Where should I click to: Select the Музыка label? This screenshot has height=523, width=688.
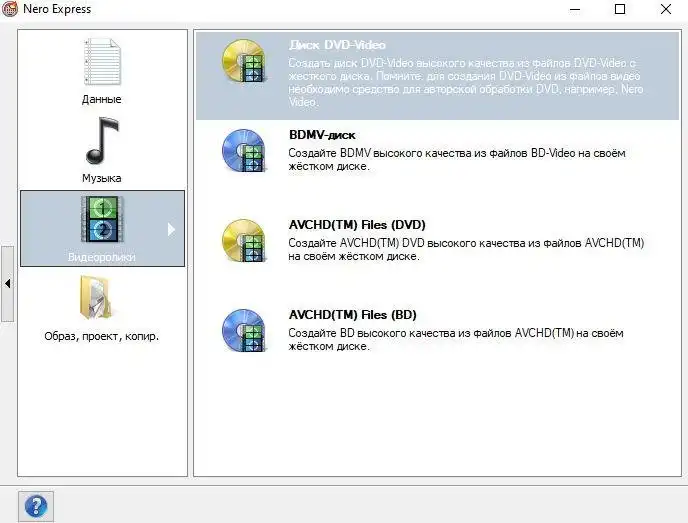[101, 178]
